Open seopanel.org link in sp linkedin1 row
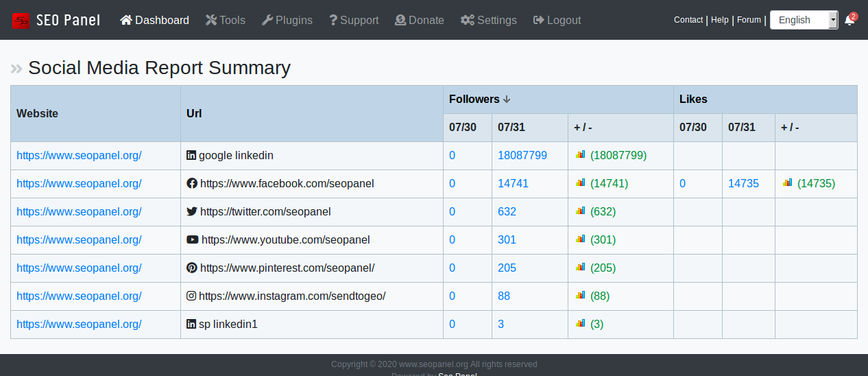Image resolution: width=868 pixels, height=376 pixels. pos(79,325)
